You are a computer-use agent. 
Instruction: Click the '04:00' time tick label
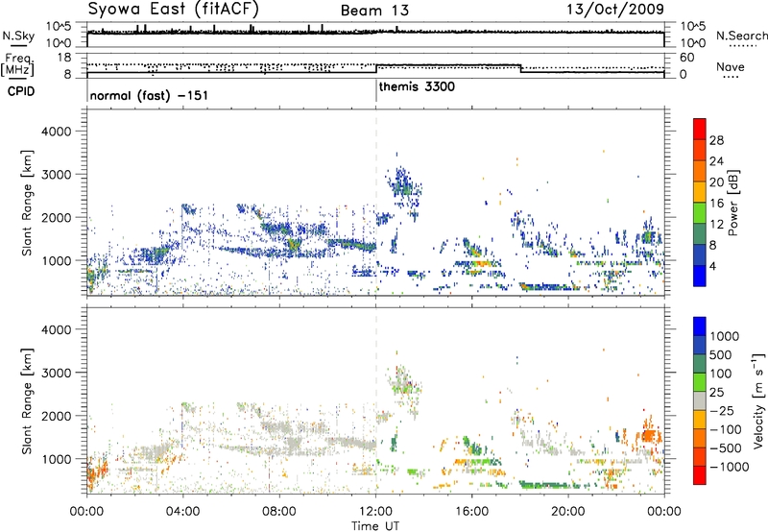pyautogui.click(x=182, y=512)
